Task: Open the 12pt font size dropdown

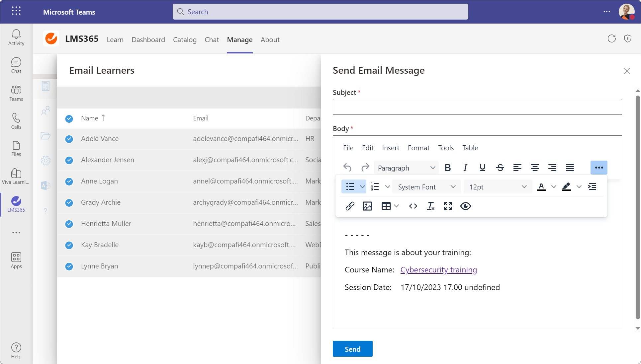Action: [498, 187]
